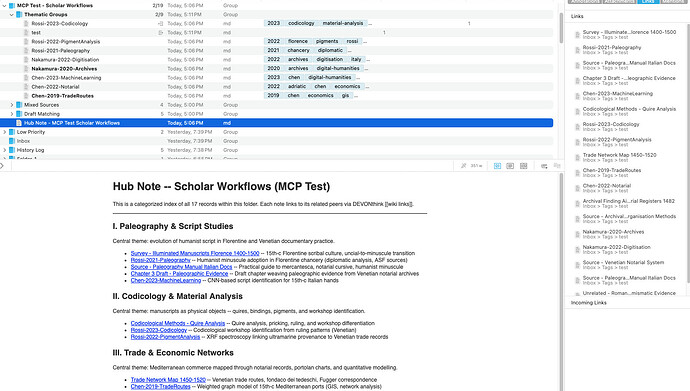Click the Draft Matching group icon

[x=19, y=114]
